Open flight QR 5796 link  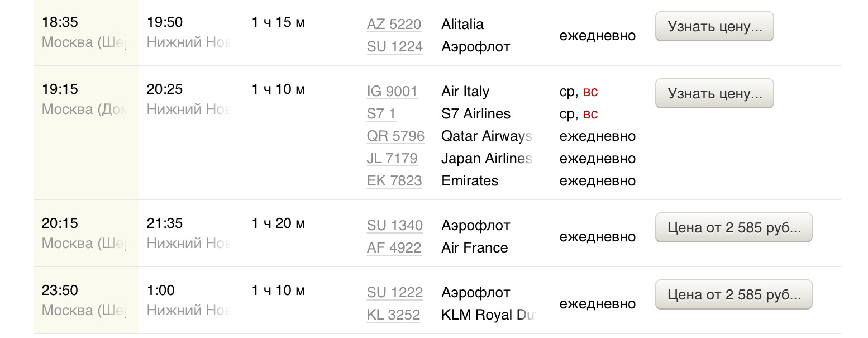[395, 136]
